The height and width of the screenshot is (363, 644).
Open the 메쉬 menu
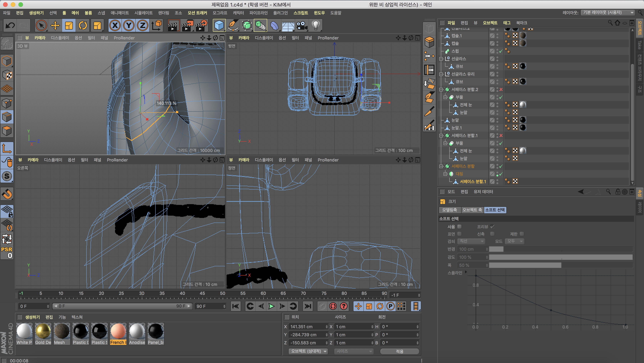pyautogui.click(x=75, y=13)
